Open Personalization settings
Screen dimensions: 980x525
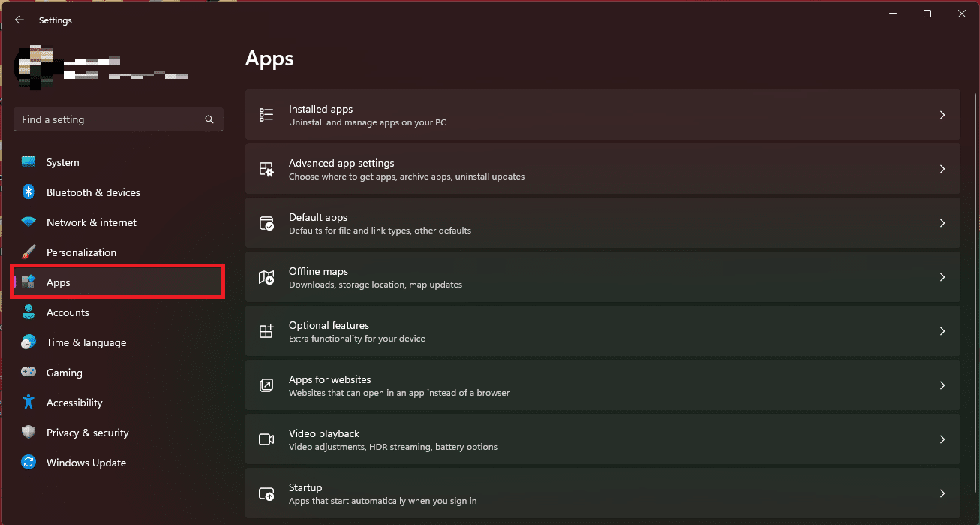pyautogui.click(x=119, y=252)
